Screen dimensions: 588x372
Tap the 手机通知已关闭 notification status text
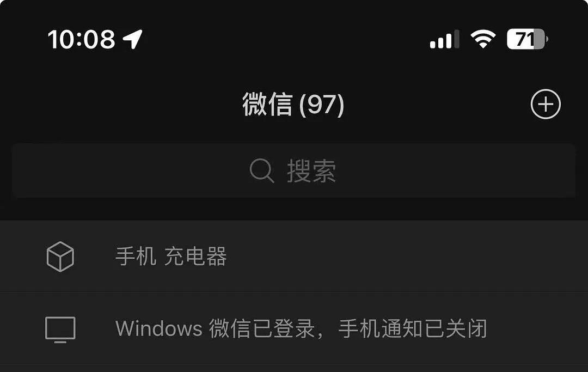(413, 328)
